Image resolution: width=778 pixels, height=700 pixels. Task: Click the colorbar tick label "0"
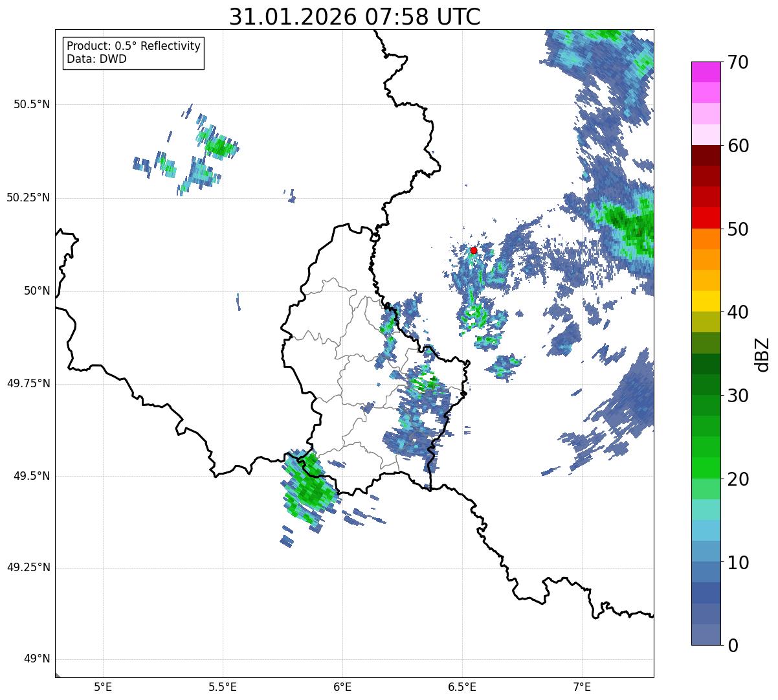point(732,646)
